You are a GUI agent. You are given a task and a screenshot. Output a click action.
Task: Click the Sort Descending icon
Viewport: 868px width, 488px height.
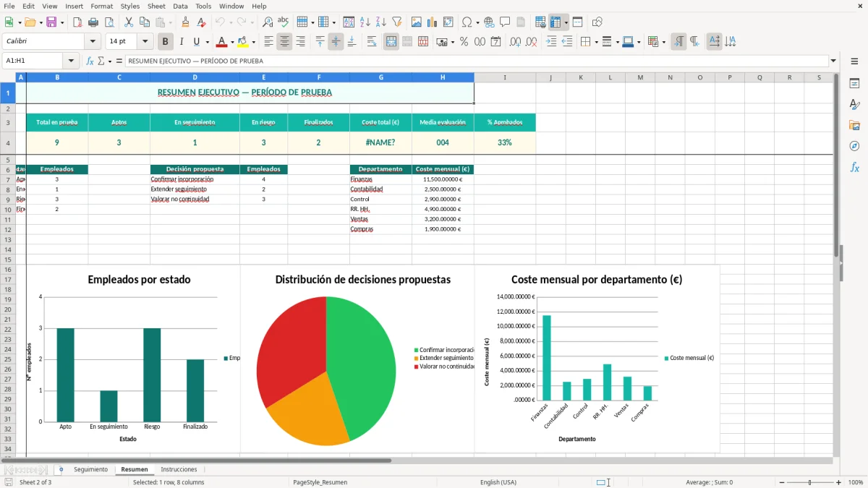tap(380, 22)
